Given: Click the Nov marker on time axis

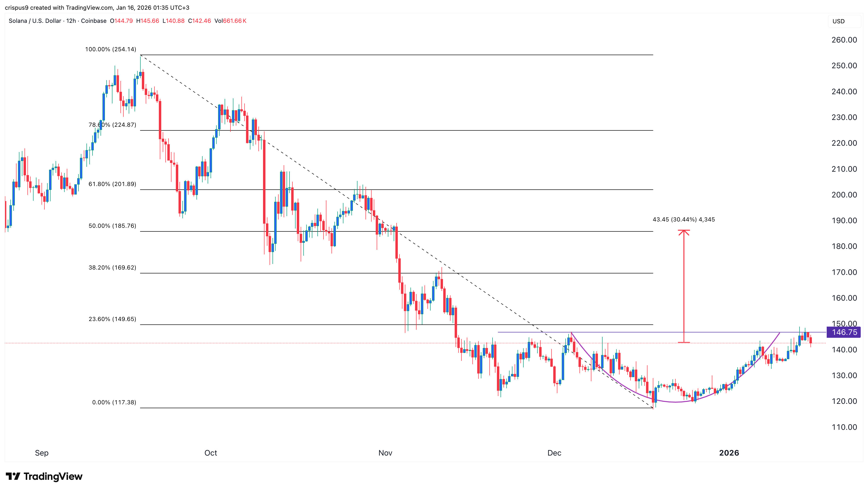Looking at the screenshot, I should (385, 453).
